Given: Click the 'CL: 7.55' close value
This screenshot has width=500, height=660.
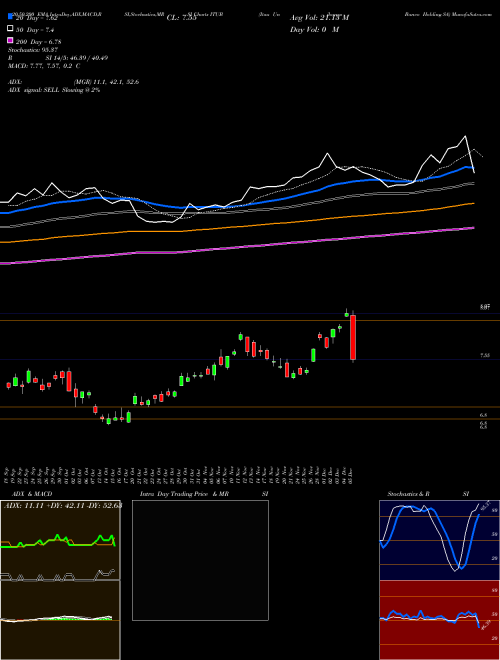Looking at the screenshot, I should 181,18.
